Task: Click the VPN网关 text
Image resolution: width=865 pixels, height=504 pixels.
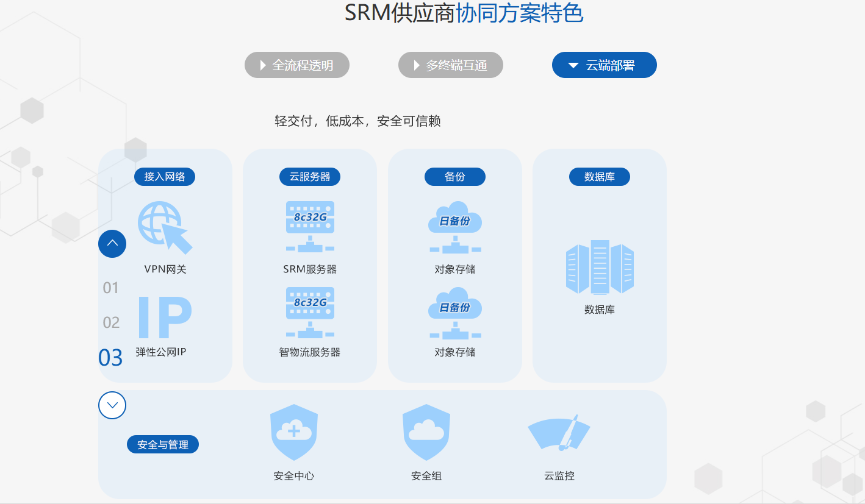Action: click(165, 269)
